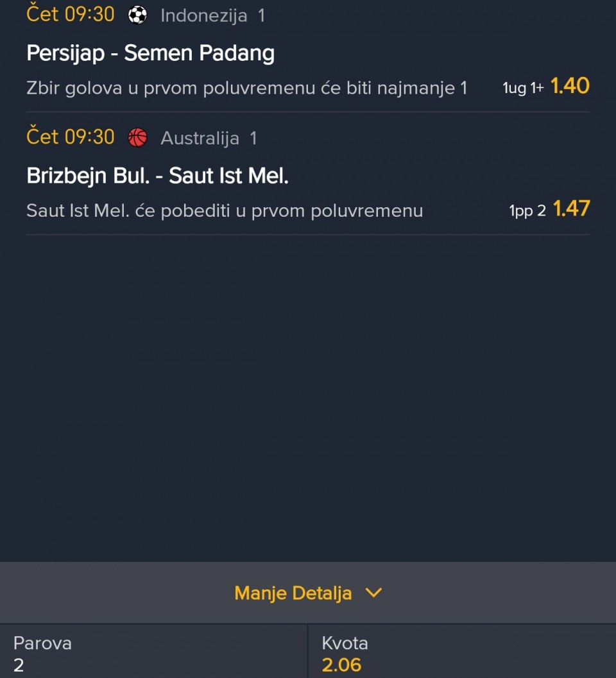
Task: Select the Parova count value 2
Action: click(19, 665)
